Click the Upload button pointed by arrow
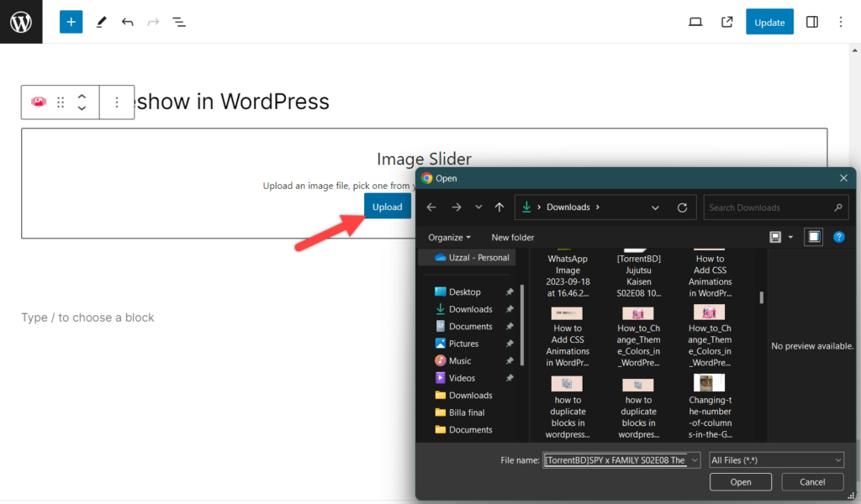This screenshot has width=861, height=504. [387, 206]
